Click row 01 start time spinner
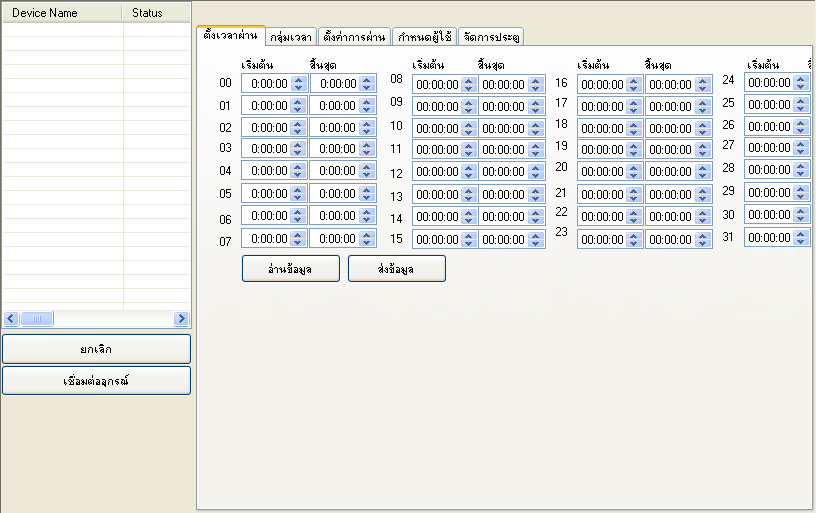The height and width of the screenshot is (513, 817). pyautogui.click(x=298, y=106)
